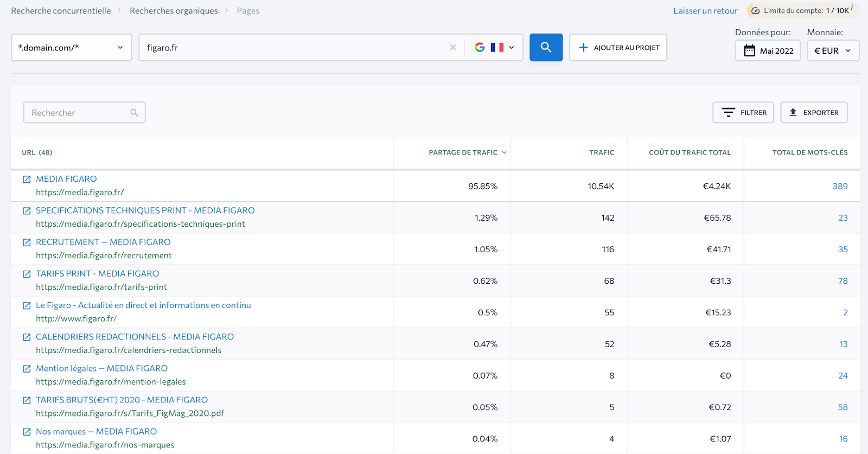Click URL https://media.figaro.fr/tarifs-print
This screenshot has height=454, width=868.
tap(101, 287)
